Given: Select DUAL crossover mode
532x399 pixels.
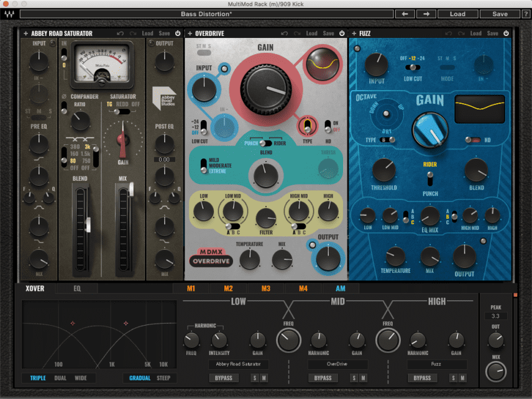Looking at the screenshot, I should [x=60, y=378].
